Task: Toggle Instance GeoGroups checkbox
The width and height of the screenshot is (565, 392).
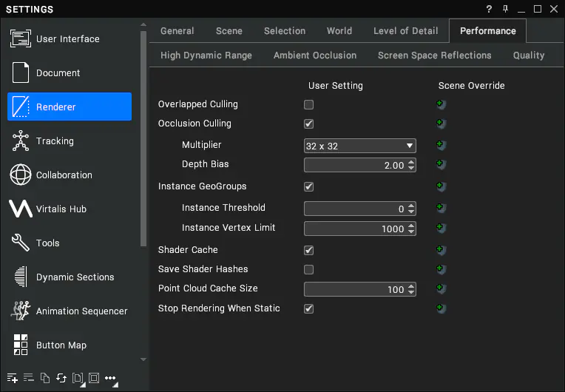Action: click(309, 186)
